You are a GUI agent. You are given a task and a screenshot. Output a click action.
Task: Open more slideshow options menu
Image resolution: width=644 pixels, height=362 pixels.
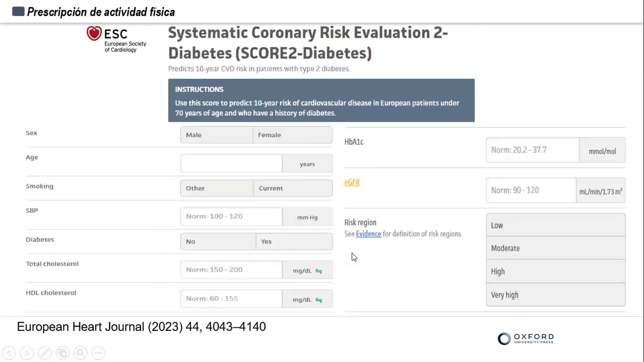pyautogui.click(x=99, y=353)
